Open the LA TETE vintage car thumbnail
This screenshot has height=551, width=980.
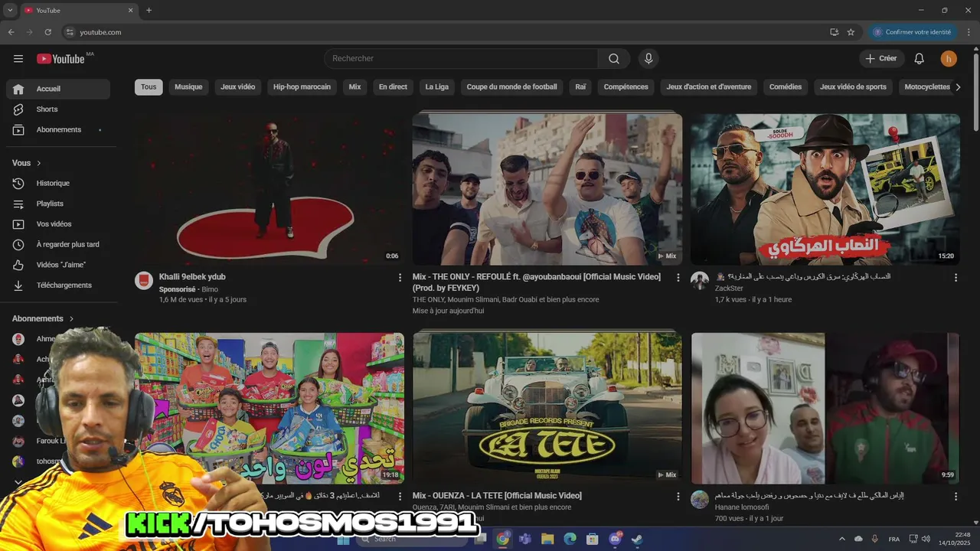547,408
